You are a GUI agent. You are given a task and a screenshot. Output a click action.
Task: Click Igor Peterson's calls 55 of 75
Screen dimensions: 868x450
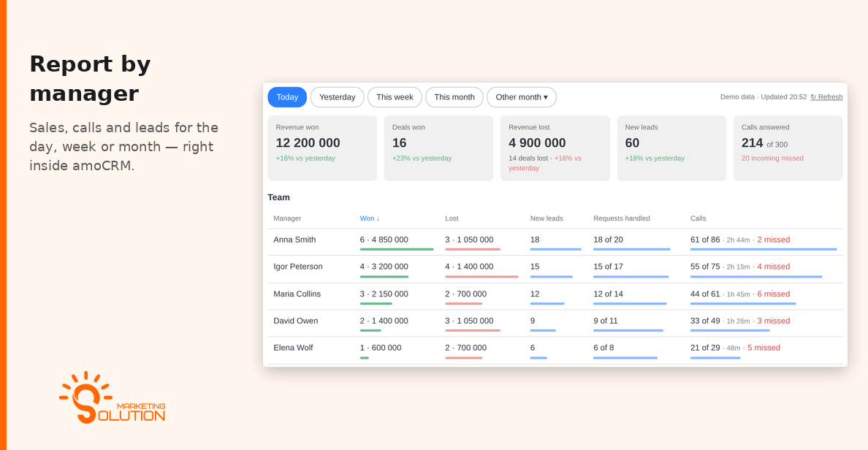click(x=705, y=266)
